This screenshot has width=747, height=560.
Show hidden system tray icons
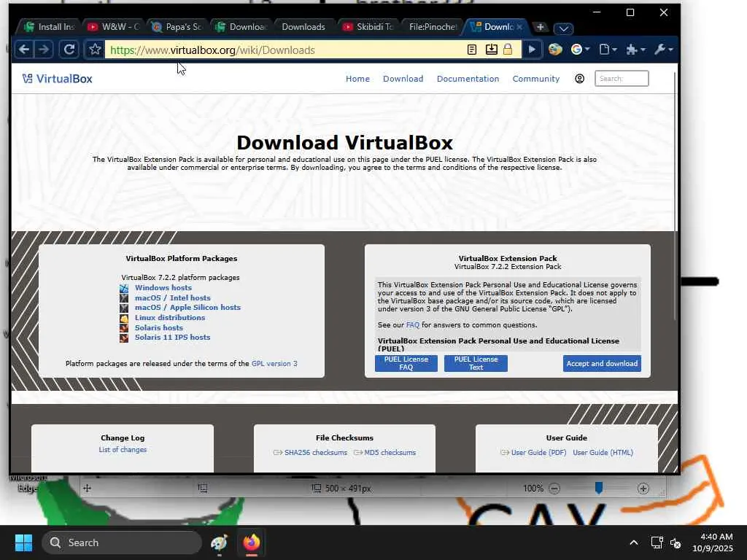tap(634, 542)
